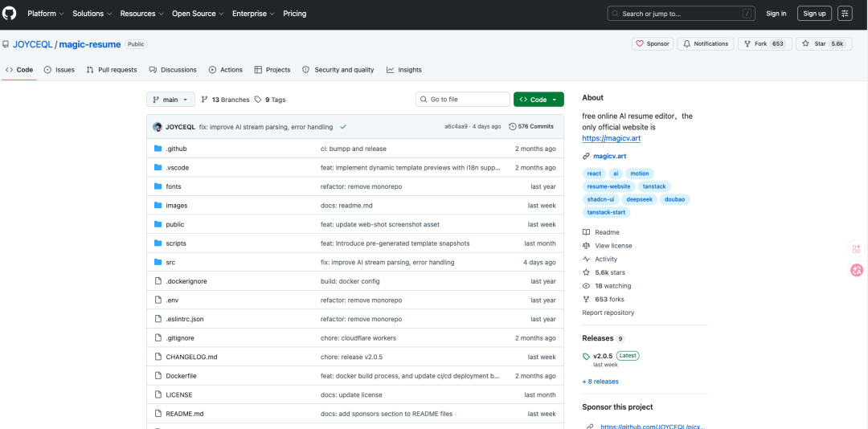
Task: Click the LICENSE file icon
Action: pos(158,394)
